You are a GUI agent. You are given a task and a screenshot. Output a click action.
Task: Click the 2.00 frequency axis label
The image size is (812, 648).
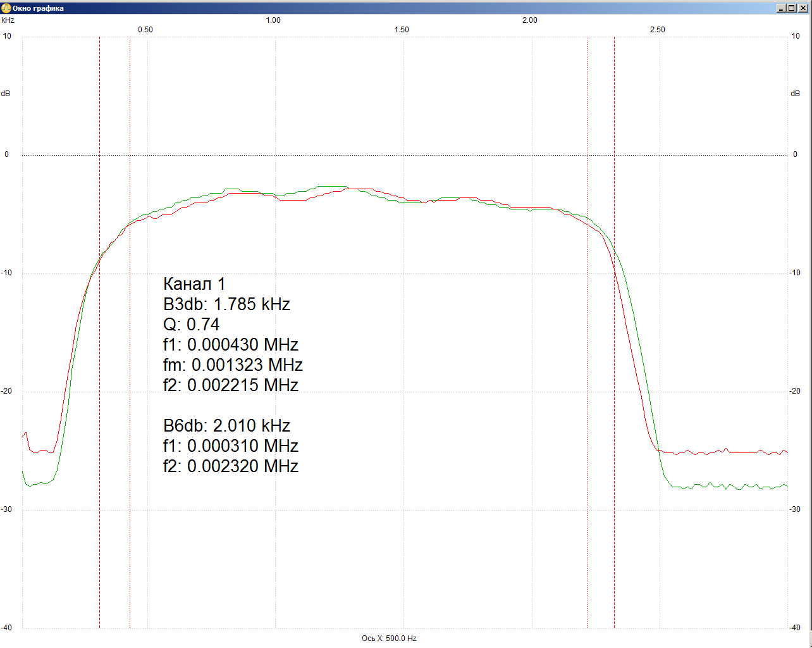coord(530,20)
